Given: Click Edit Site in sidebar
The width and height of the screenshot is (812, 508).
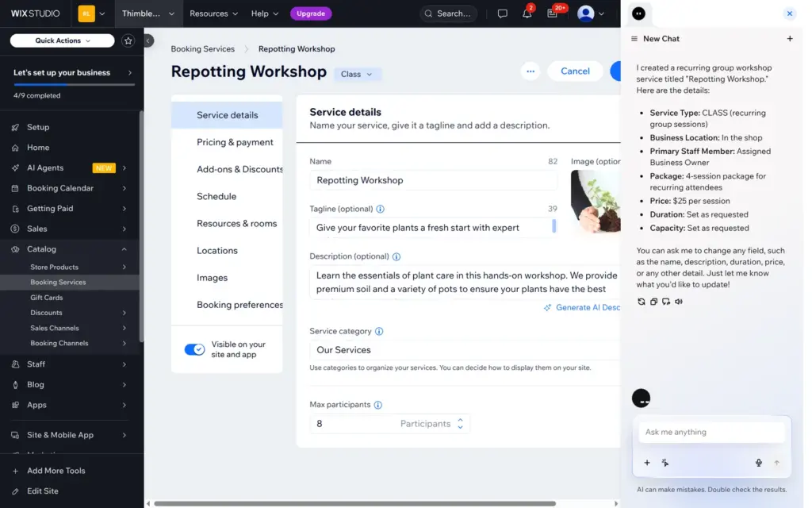Looking at the screenshot, I should [43, 491].
